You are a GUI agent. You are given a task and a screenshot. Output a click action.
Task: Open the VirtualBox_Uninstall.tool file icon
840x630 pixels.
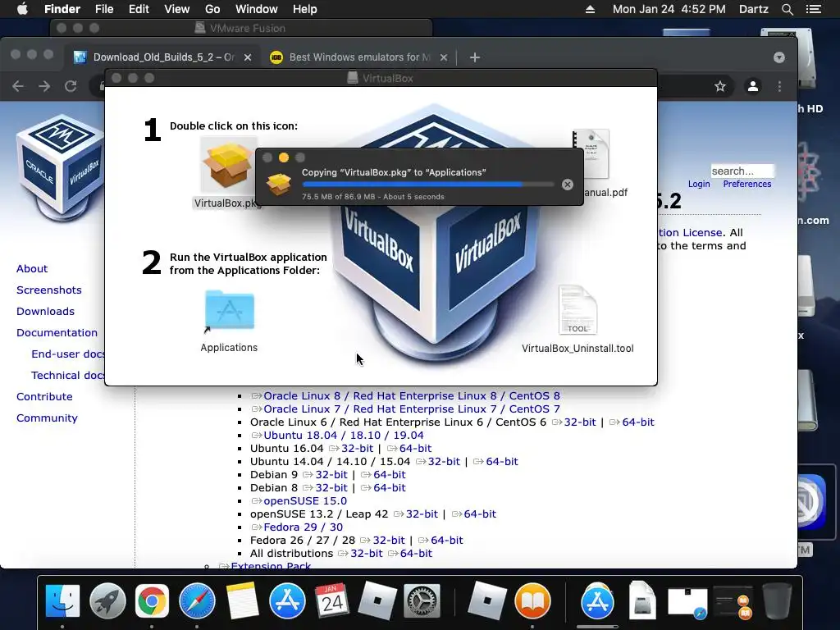tap(577, 310)
